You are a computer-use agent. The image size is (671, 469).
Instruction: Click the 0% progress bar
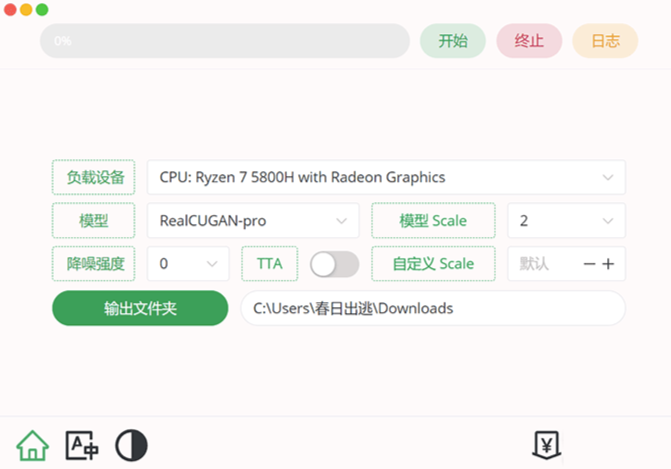(x=225, y=41)
